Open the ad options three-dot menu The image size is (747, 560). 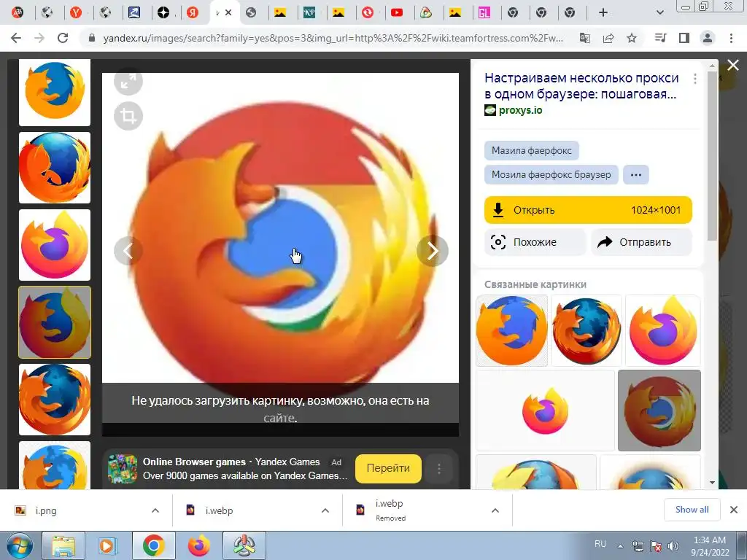click(x=438, y=469)
